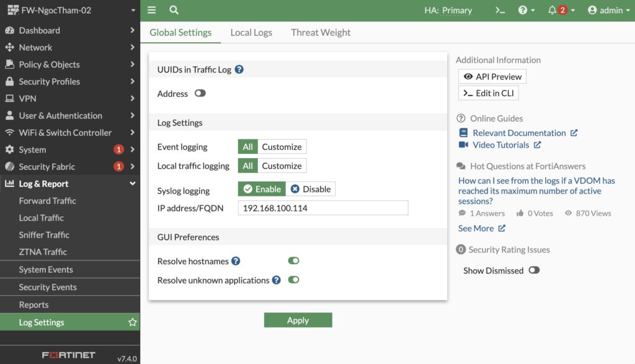
Task: Click help icon beside Resolve unknown applications
Action: (x=276, y=280)
